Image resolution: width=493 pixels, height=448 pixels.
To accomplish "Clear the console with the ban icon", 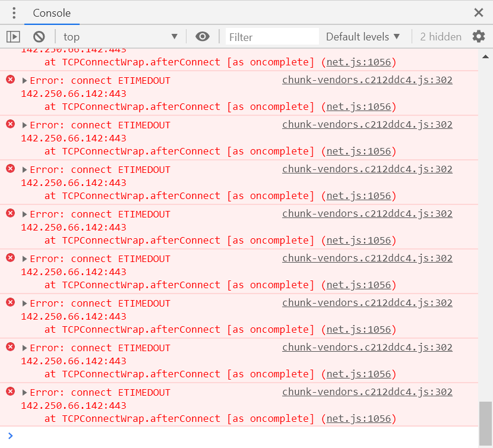I will (x=39, y=37).
